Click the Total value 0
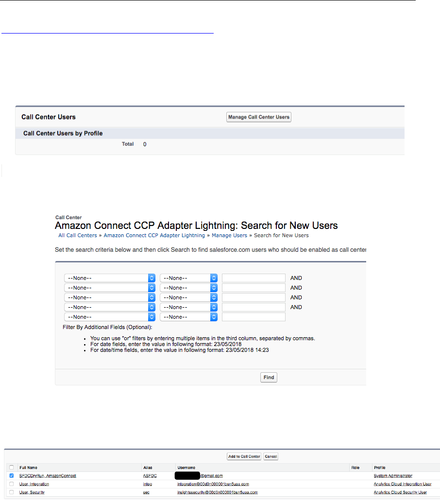 point(145,144)
